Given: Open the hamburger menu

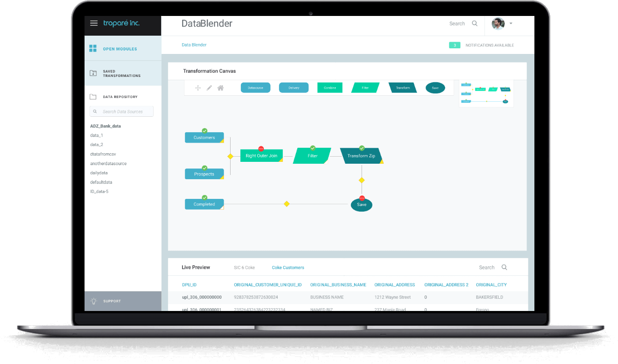Looking at the screenshot, I should pos(94,23).
